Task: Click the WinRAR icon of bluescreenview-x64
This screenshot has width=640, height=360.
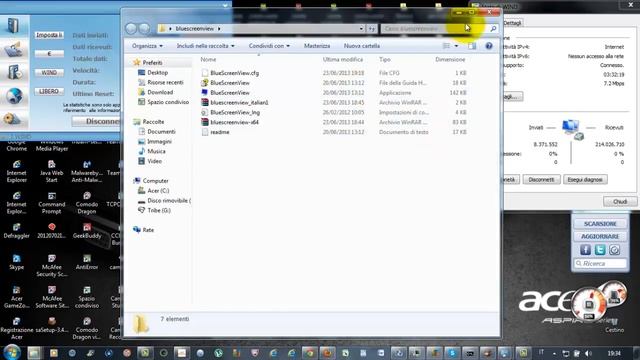Action: click(205, 122)
